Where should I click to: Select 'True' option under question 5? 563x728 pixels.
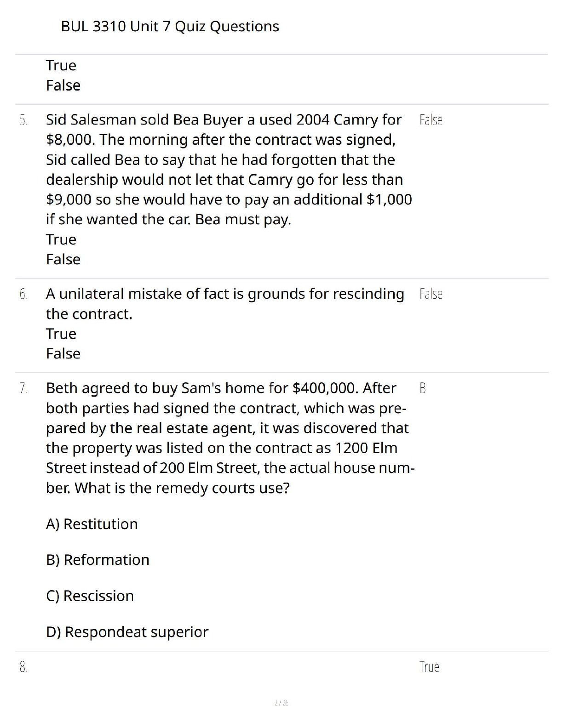coord(61,239)
